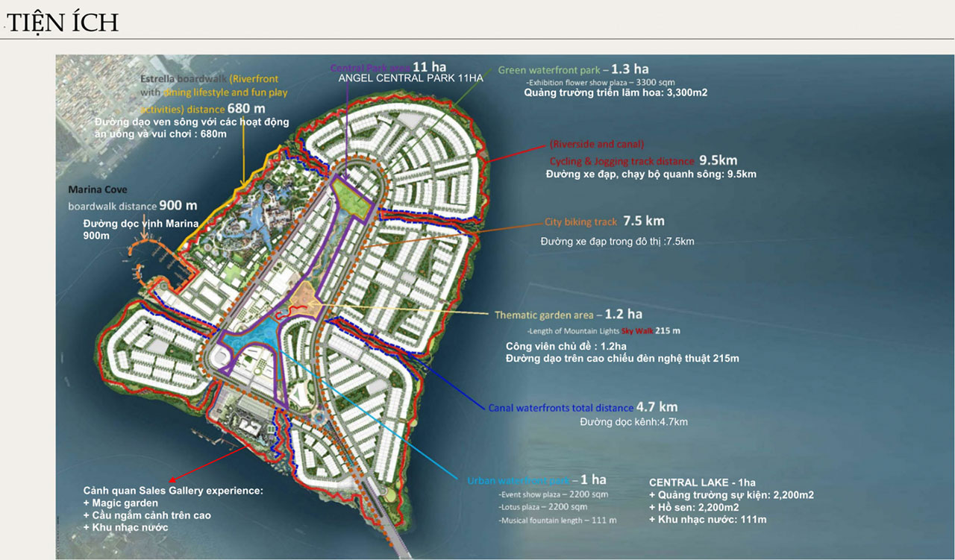Viewport: 955px width, 560px height.
Task: Click "-Event show plaza – 2200 sqm" line
Action: click(x=552, y=494)
